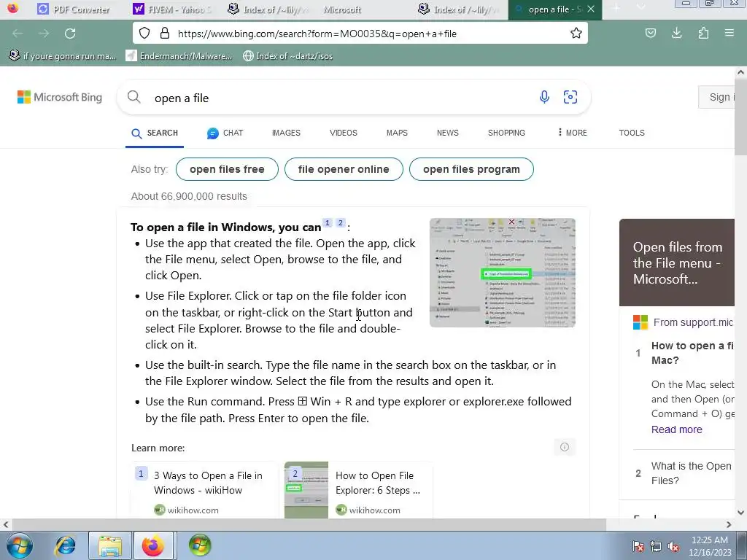
Task: Click the Bing microphone voice search icon
Action: point(544,97)
